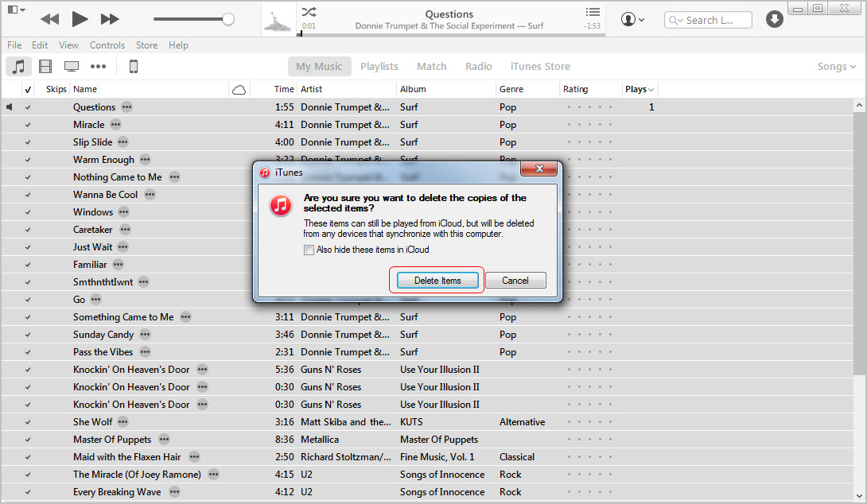This screenshot has height=504, width=867.
Task: Uncheck the Miracle song checkmark
Action: pos(28,125)
